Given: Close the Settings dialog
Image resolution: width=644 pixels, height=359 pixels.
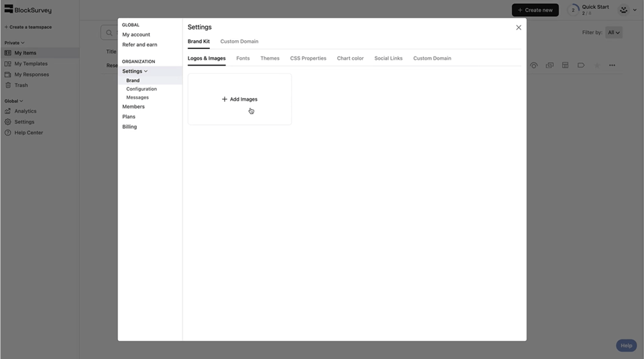Looking at the screenshot, I should pyautogui.click(x=519, y=28).
